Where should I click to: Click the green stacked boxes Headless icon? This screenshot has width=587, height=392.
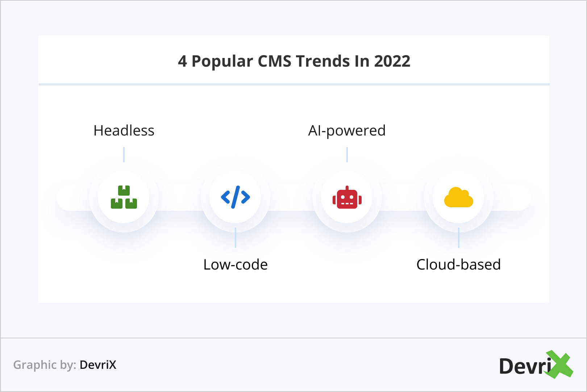[124, 197]
